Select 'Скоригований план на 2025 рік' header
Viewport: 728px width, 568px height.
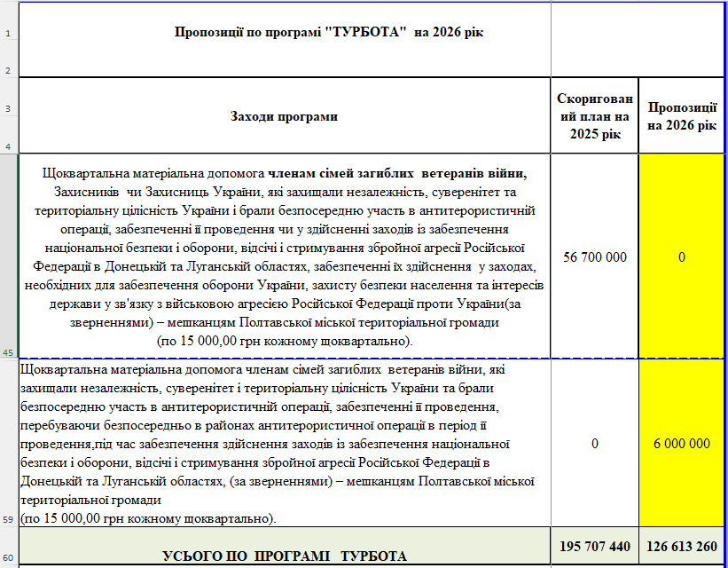click(x=594, y=116)
